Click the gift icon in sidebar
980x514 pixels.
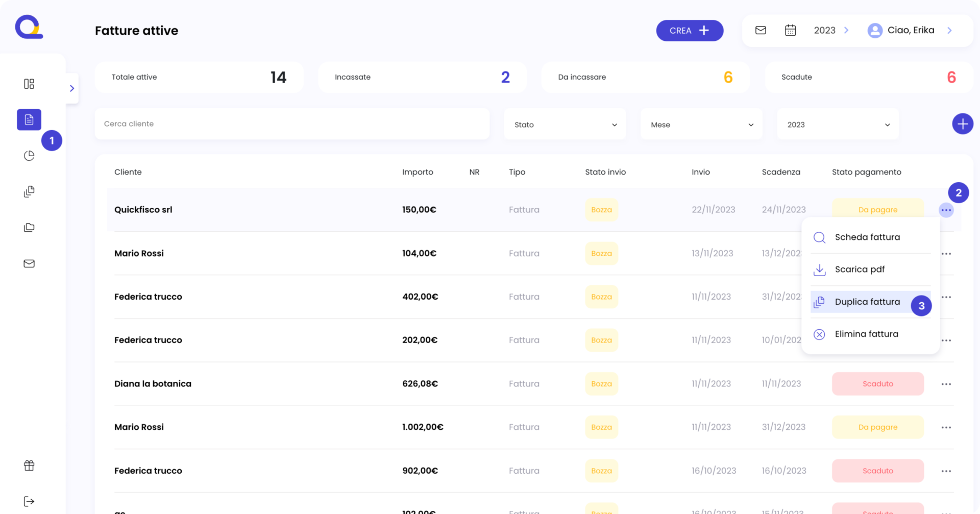pyautogui.click(x=29, y=465)
